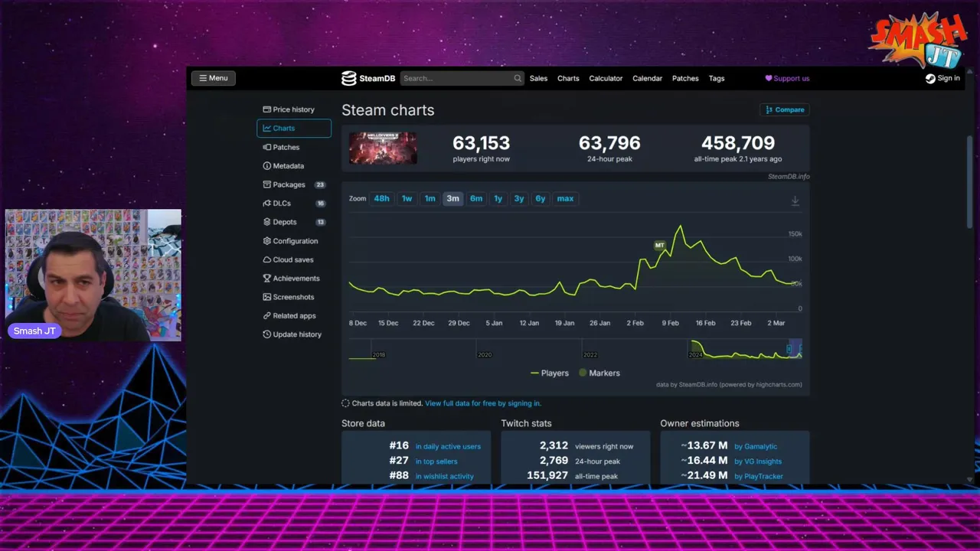The height and width of the screenshot is (551, 980).
Task: Set chart zoom to 1w
Action: click(x=407, y=198)
